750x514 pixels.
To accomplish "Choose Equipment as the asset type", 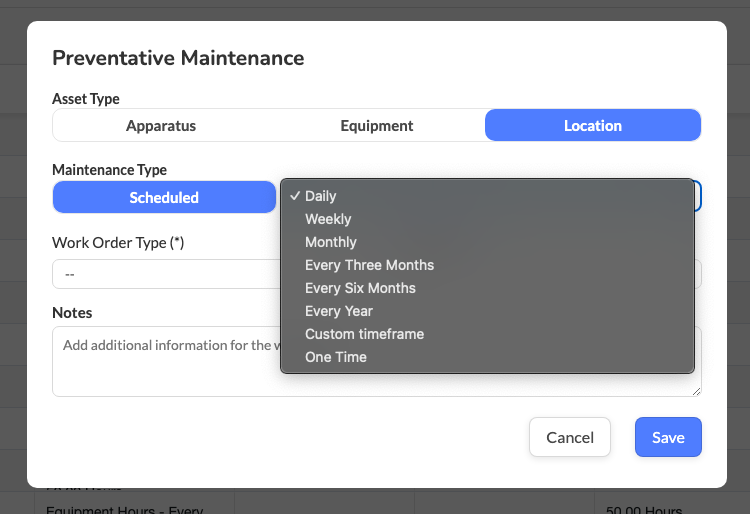I will pyautogui.click(x=376, y=126).
